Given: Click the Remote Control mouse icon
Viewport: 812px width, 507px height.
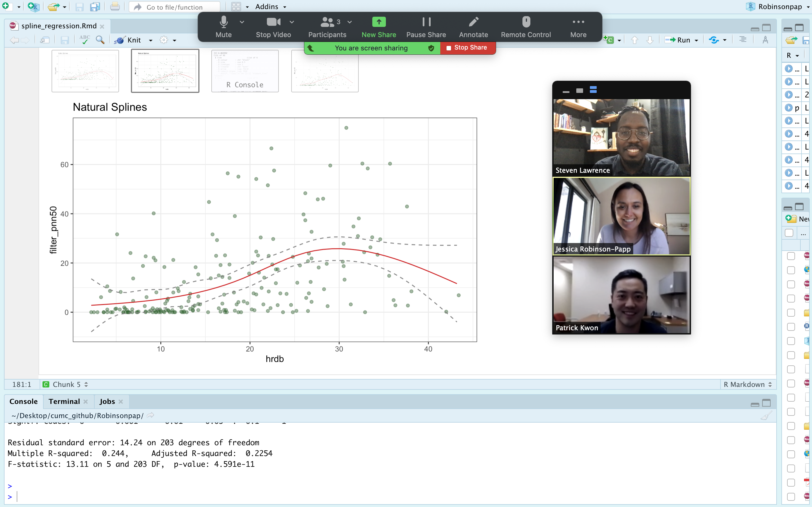Looking at the screenshot, I should tap(526, 22).
